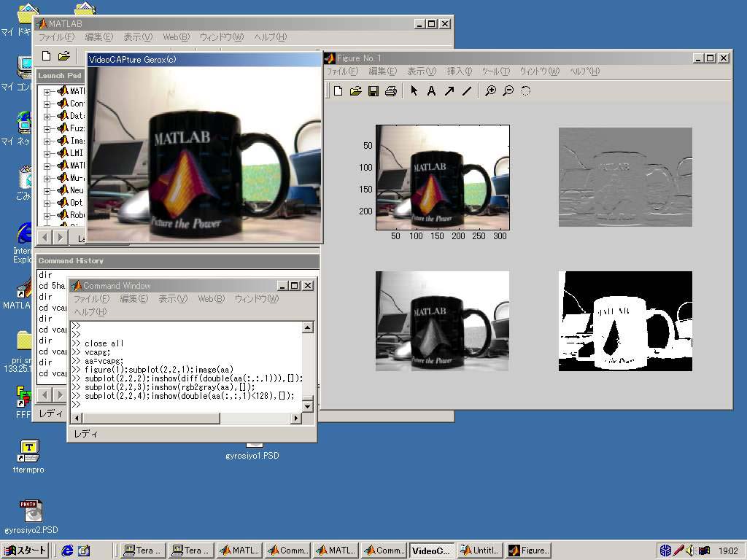This screenshot has width=747, height=560.
Task: Activate the Rotate 3D tool
Action: [x=525, y=91]
